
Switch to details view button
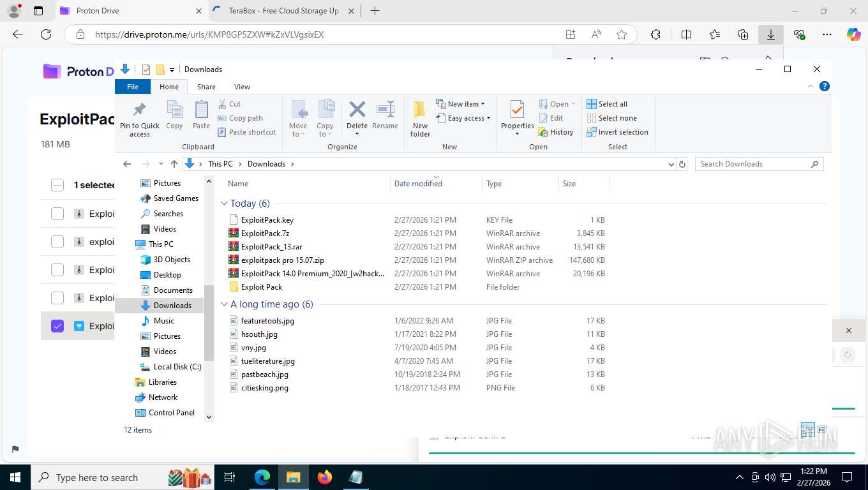click(807, 429)
